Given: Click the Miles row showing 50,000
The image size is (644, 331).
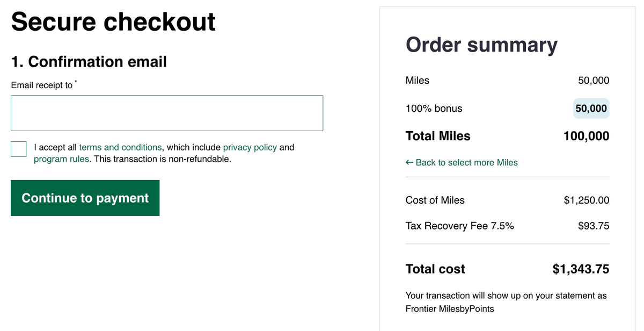Looking at the screenshot, I should click(x=507, y=80).
